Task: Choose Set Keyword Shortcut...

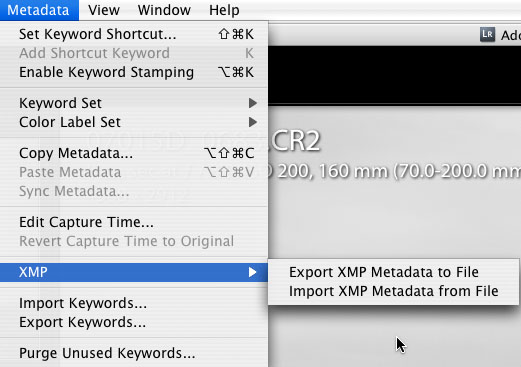Action: coord(134,34)
